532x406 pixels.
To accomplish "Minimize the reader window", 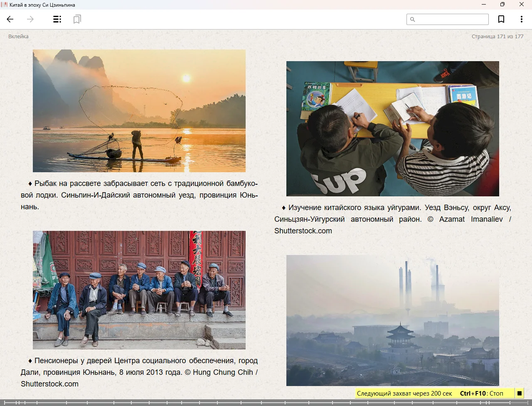I will (x=484, y=5).
